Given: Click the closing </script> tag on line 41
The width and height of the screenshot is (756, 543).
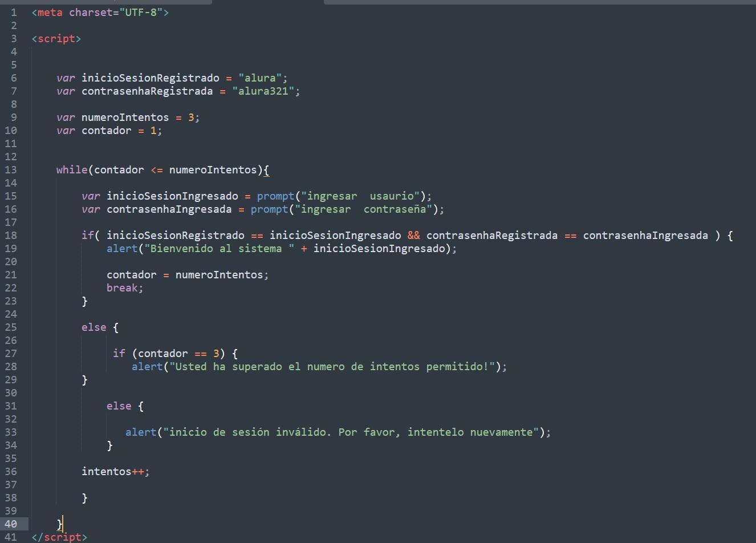Looking at the screenshot, I should click(59, 537).
